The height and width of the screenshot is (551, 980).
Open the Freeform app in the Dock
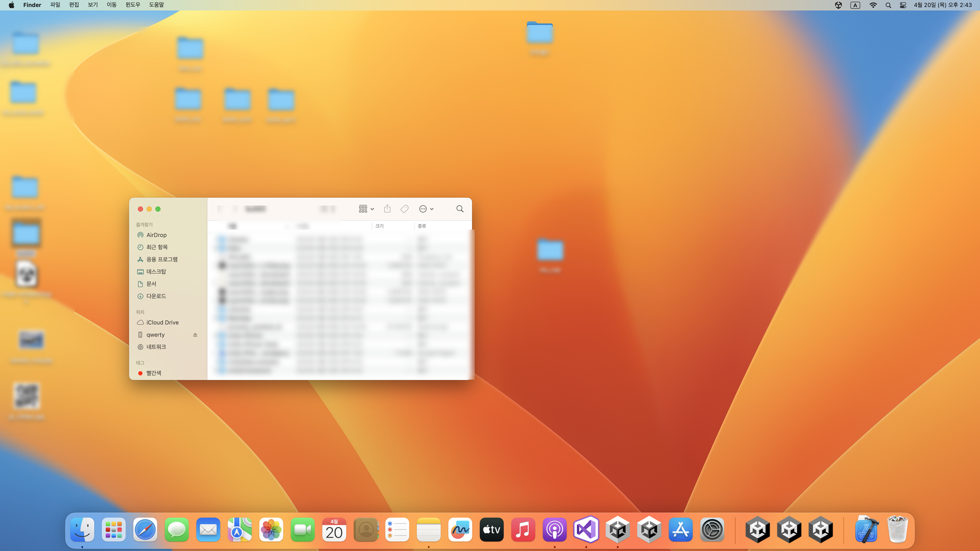point(460,530)
